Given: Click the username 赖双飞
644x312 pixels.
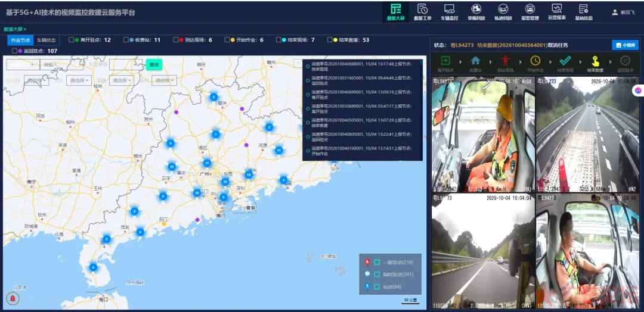Looking at the screenshot, I should pos(627,13).
